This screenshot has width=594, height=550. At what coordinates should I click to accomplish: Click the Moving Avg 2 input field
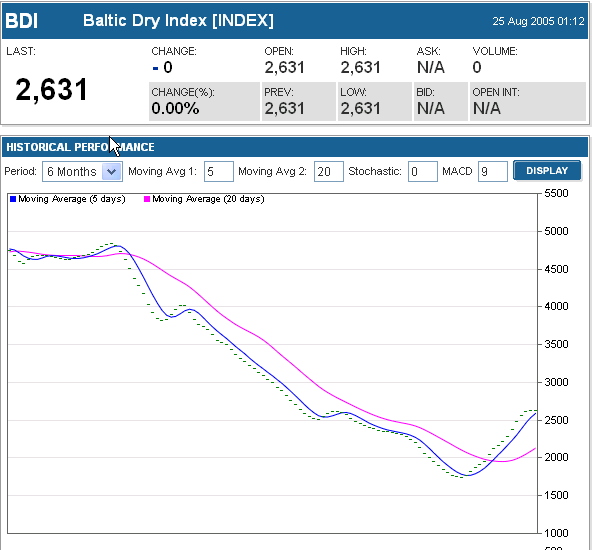(328, 172)
